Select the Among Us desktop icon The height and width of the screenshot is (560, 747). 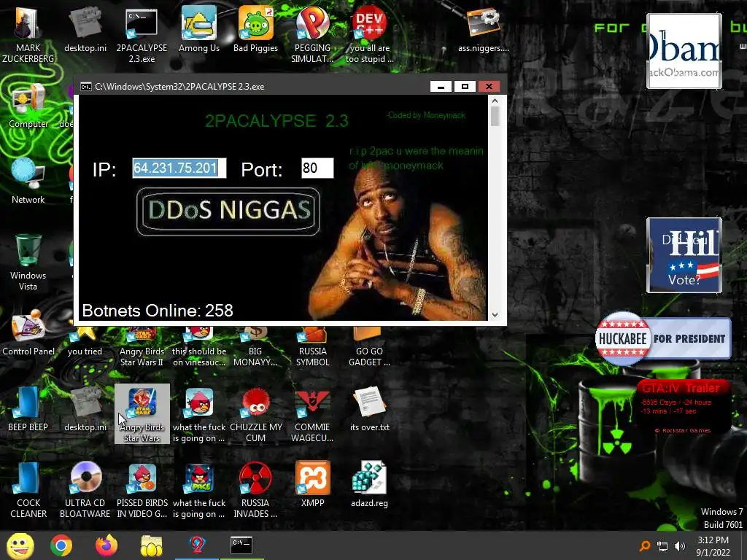(198, 29)
